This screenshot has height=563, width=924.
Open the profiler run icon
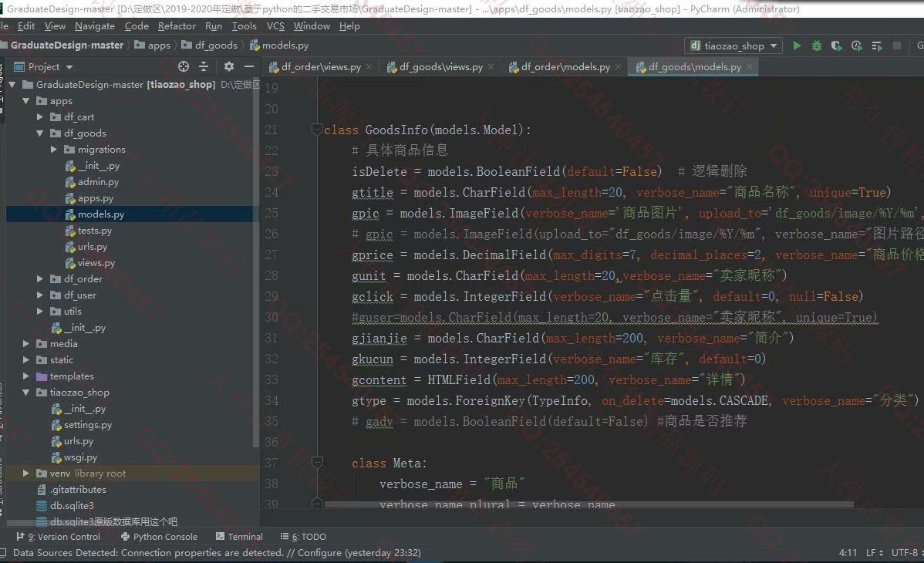(856, 46)
